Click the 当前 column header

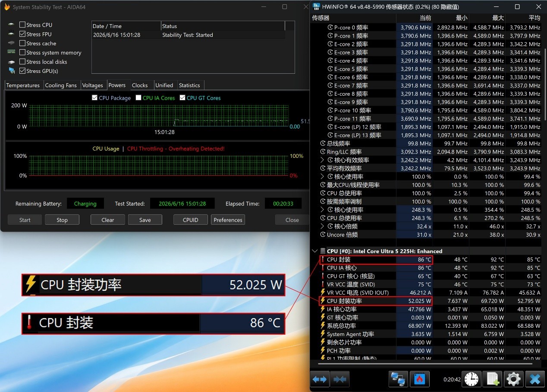pyautogui.click(x=415, y=18)
